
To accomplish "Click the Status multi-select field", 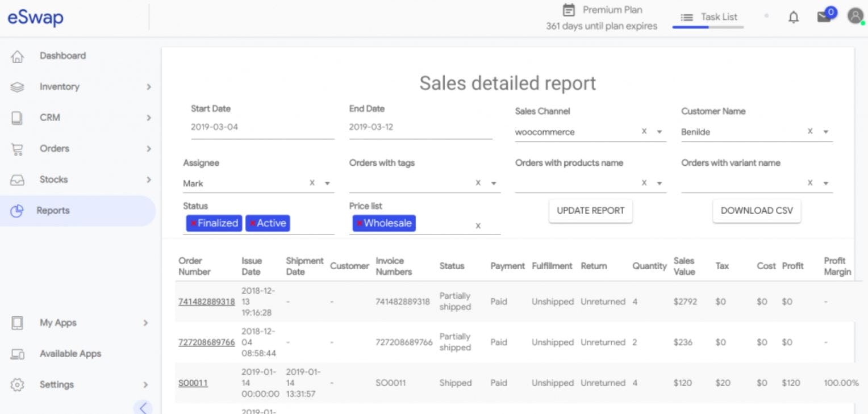I will [x=258, y=224].
